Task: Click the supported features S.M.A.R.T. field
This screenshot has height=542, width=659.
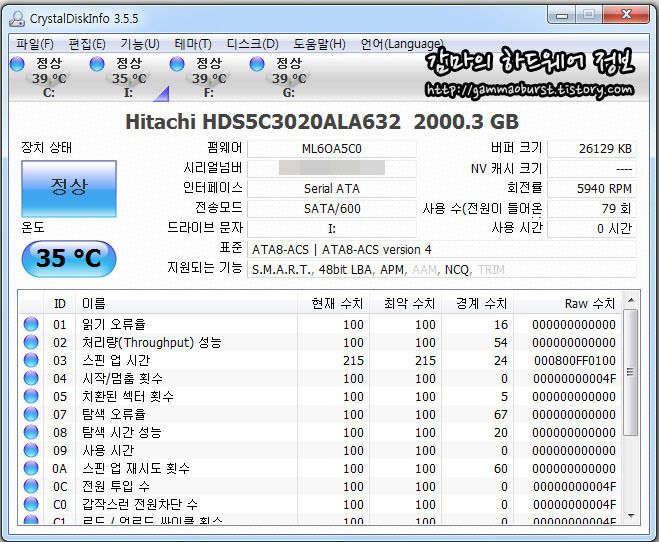Action: click(442, 269)
